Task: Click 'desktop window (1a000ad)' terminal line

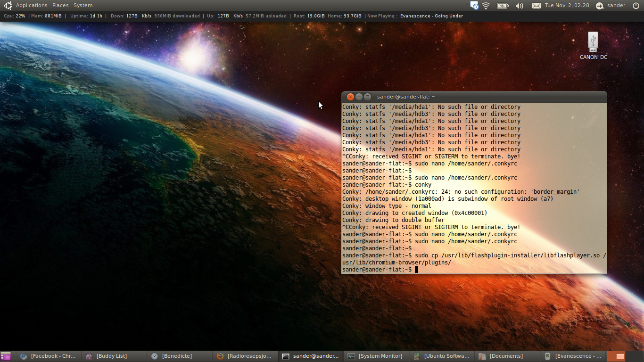Action: click(447, 199)
